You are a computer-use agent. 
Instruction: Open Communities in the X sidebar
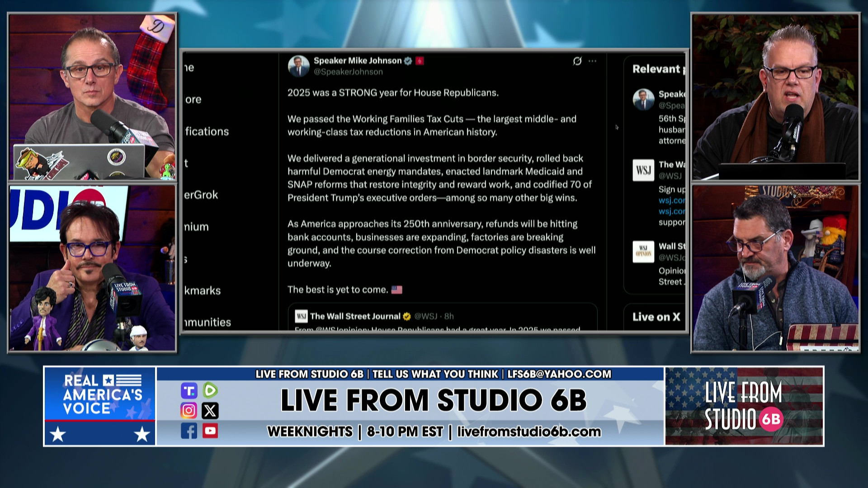point(207,322)
